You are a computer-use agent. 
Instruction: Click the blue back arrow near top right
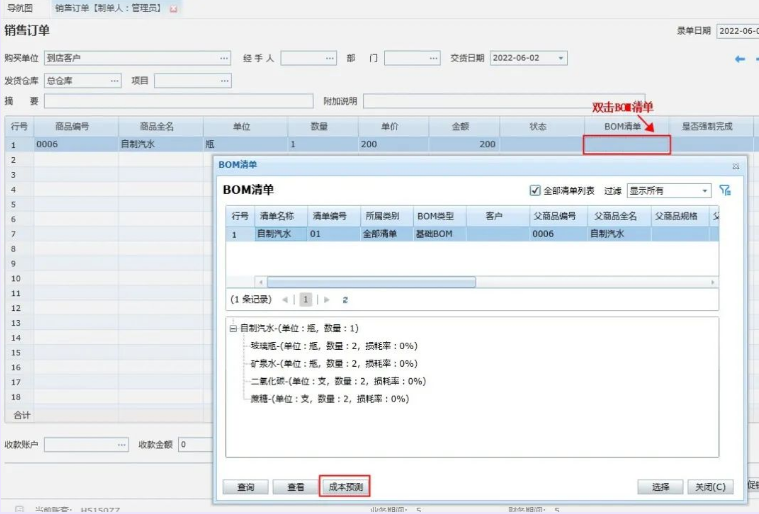740,59
